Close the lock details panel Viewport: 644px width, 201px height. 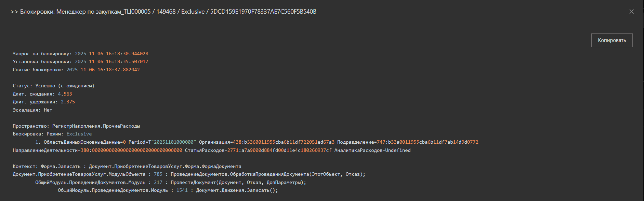[631, 12]
